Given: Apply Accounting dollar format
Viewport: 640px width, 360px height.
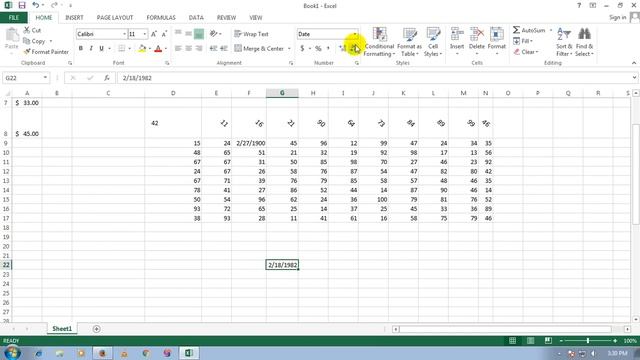Looking at the screenshot, I should point(302,49).
